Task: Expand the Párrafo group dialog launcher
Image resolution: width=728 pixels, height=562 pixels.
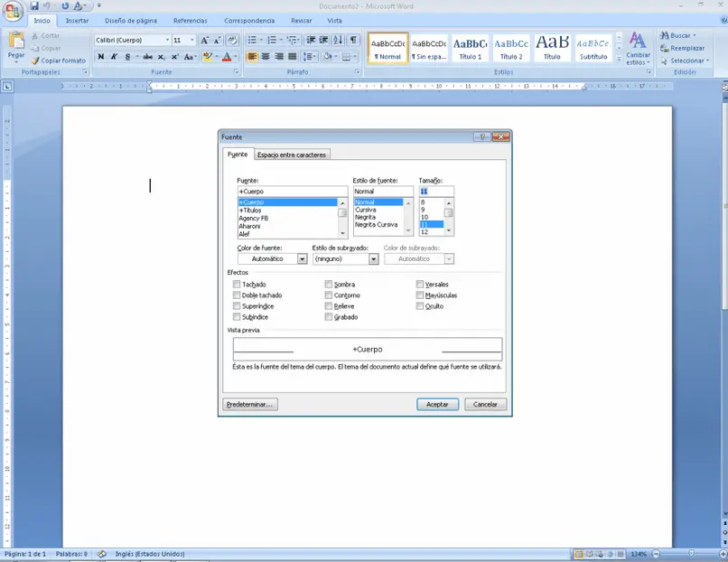Action: [x=357, y=72]
